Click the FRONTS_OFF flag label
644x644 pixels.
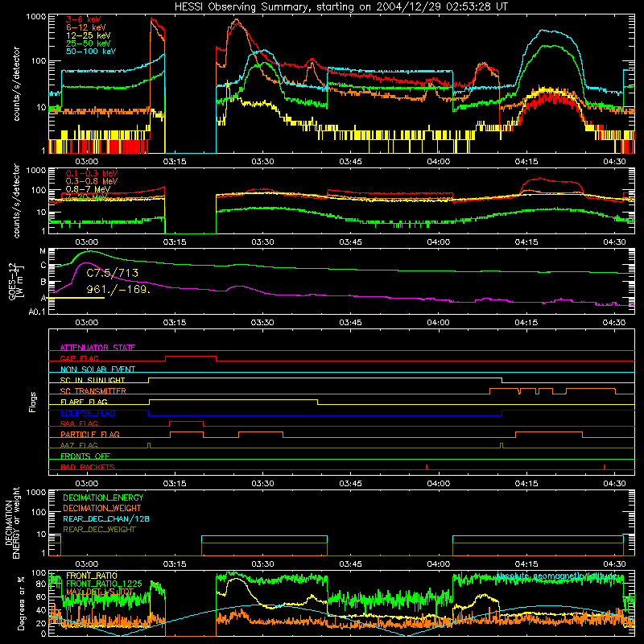pyautogui.click(x=85, y=456)
